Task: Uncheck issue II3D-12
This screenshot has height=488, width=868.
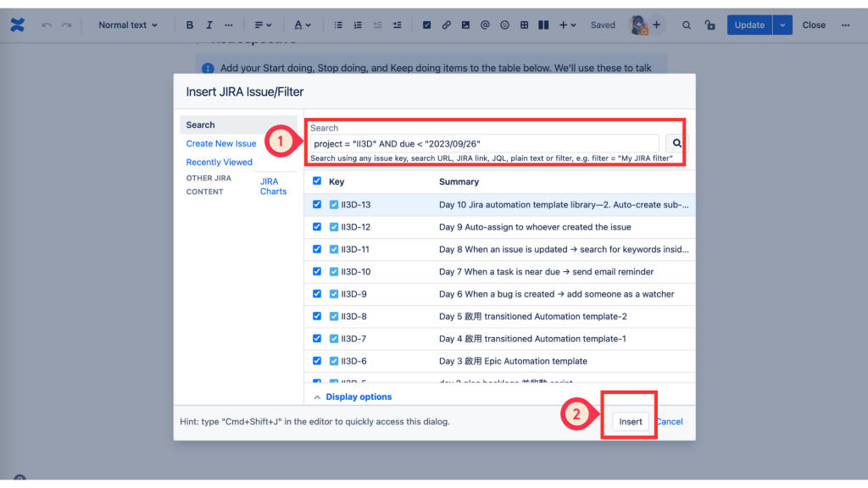Action: point(317,227)
